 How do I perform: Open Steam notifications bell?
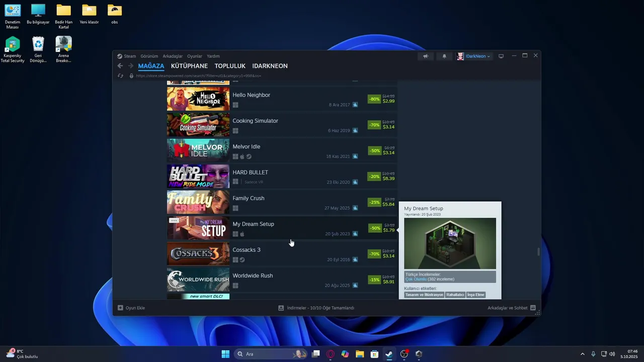click(x=444, y=56)
